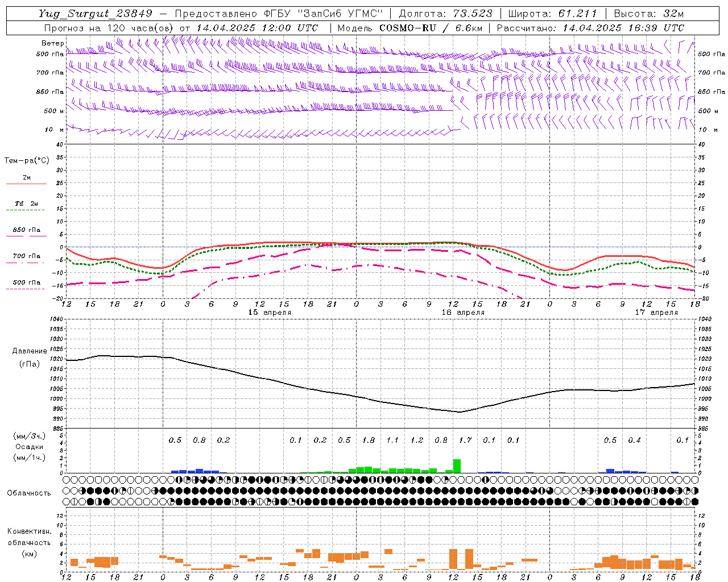Viewport: 728px width, 582px height.
Task: Click the 1.8 precipitation value
Action: [369, 440]
